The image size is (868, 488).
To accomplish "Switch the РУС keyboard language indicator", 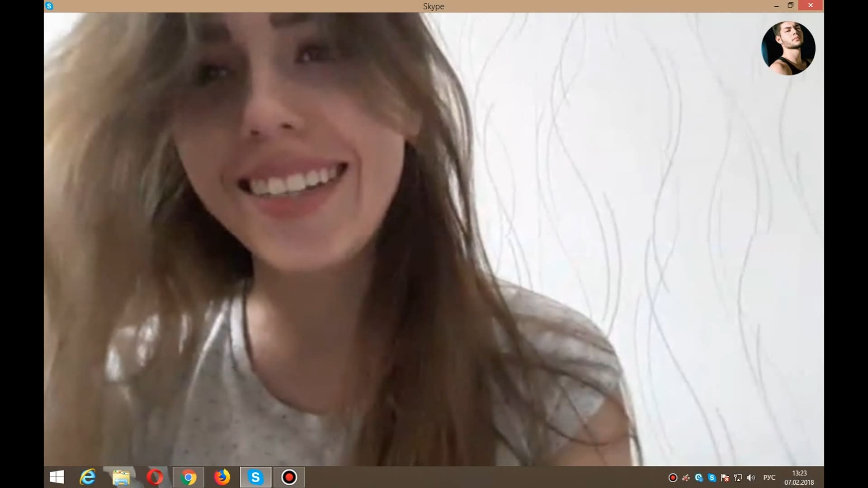I will pyautogui.click(x=769, y=478).
